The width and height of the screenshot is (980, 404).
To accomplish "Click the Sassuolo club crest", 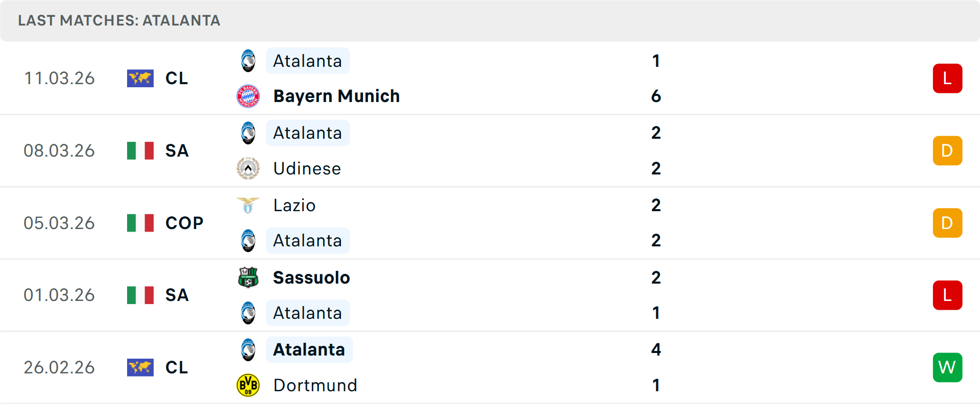I will (248, 277).
